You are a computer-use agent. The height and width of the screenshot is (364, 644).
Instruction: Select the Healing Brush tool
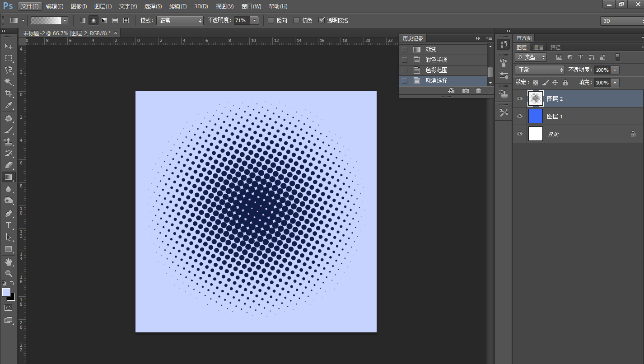(x=9, y=118)
